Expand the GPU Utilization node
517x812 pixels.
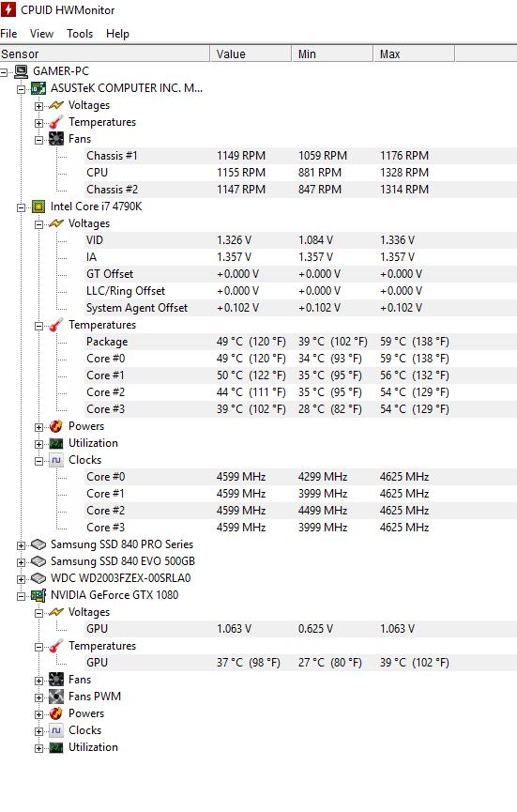tap(38, 748)
